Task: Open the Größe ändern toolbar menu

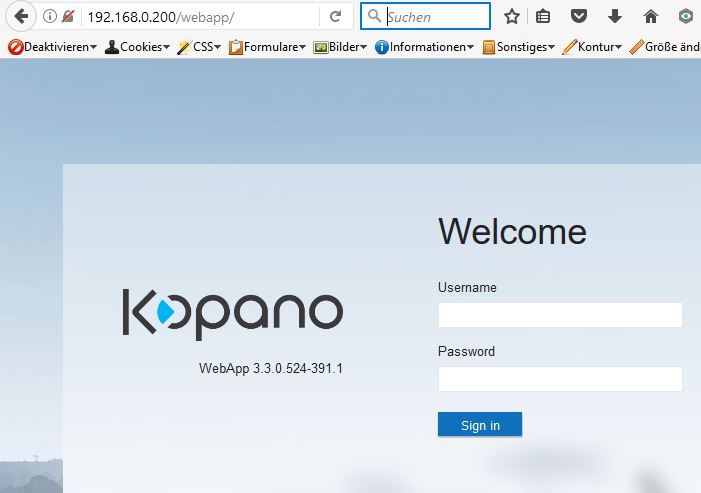Action: pyautogui.click(x=665, y=47)
